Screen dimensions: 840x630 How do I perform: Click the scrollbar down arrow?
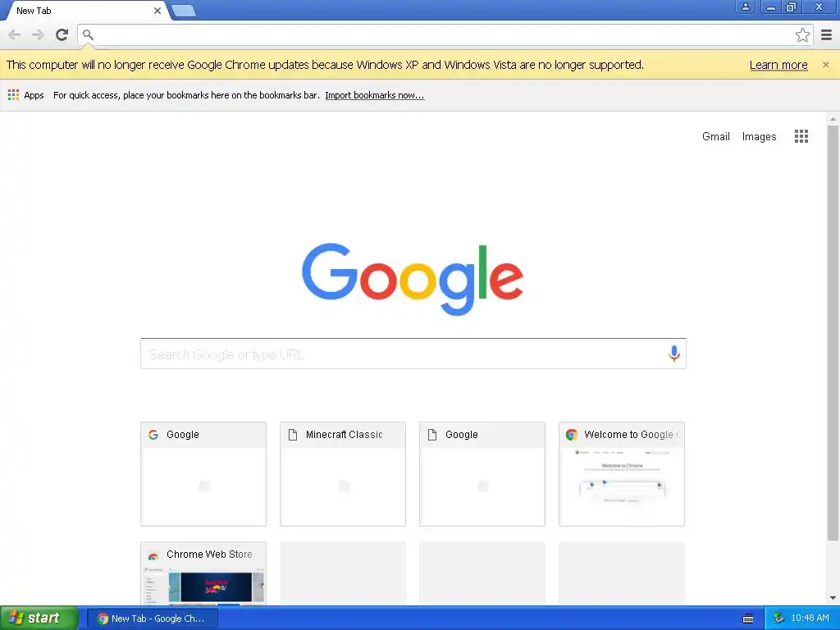tap(833, 598)
